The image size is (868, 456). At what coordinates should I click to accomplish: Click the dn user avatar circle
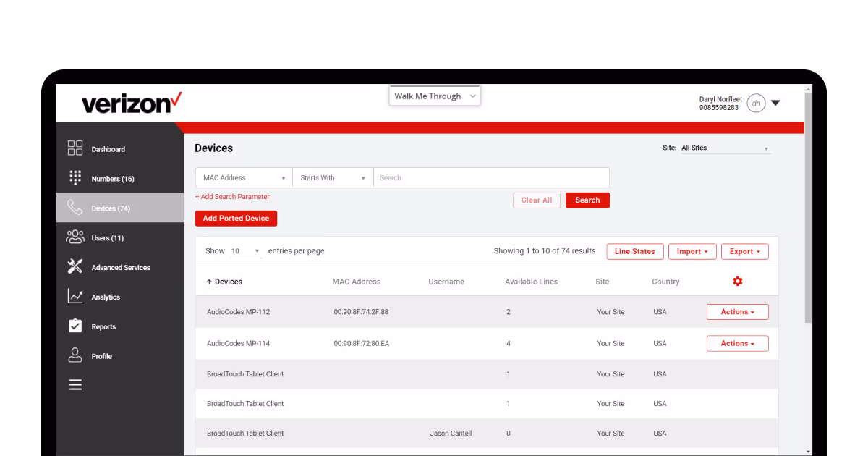coord(756,104)
